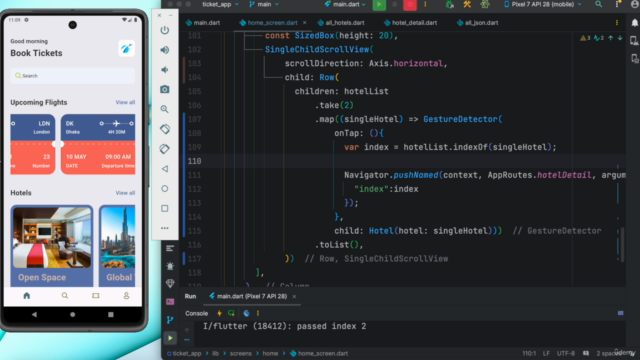Tap the DK Dhaka flight ticket card

coord(98,144)
